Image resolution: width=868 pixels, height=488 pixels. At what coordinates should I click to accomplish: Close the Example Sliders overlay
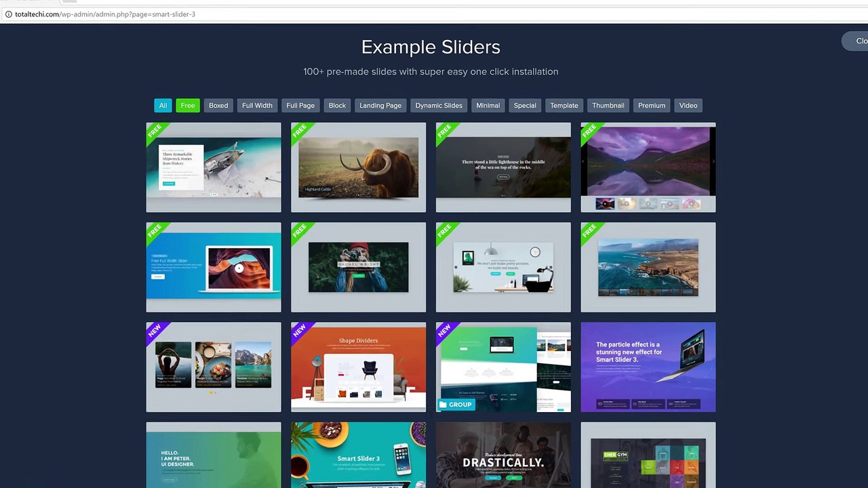click(855, 41)
